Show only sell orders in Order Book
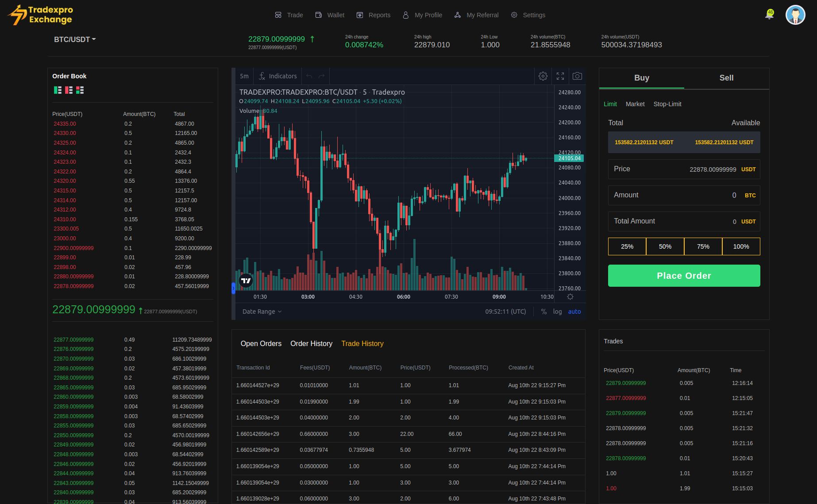 [x=69, y=90]
